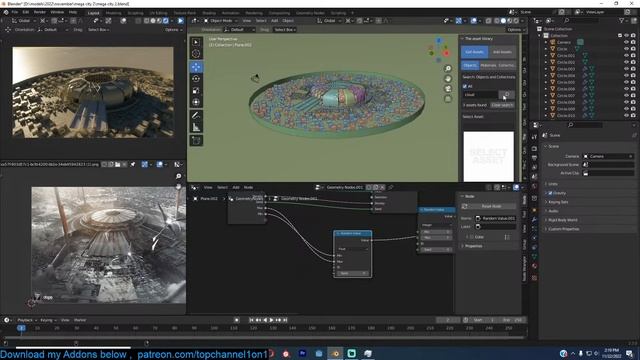Activate the Select Box tool at the top of the toolbar
This screenshot has width=640, height=360.
point(196,42)
